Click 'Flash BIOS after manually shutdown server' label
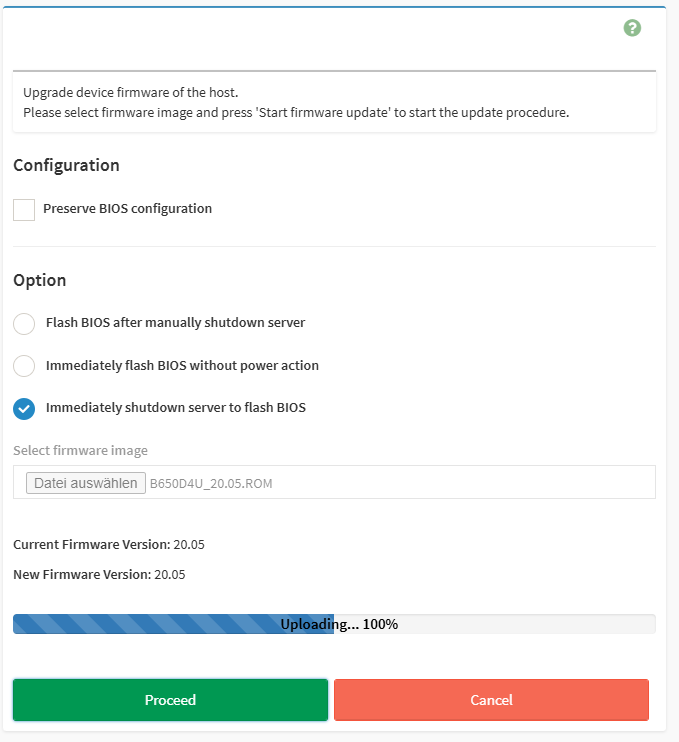Screen dimensions: 679x742 pyautogui.click(x=175, y=323)
